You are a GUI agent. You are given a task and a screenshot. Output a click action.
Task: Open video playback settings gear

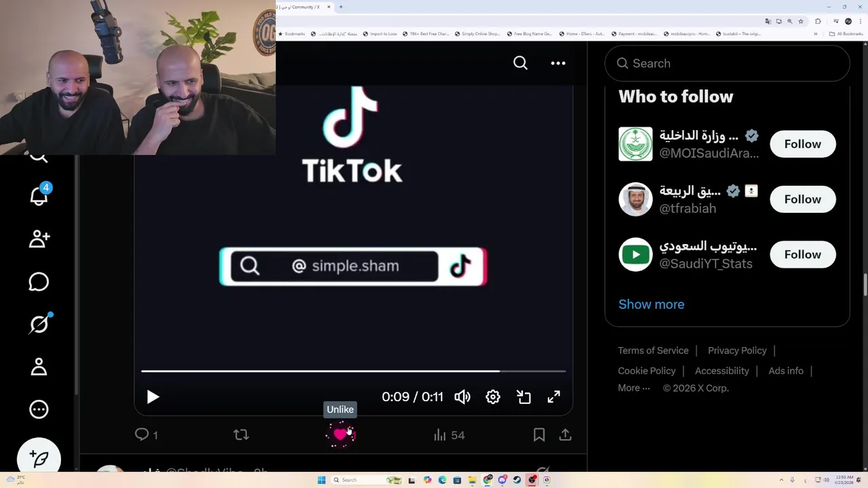[x=493, y=397]
